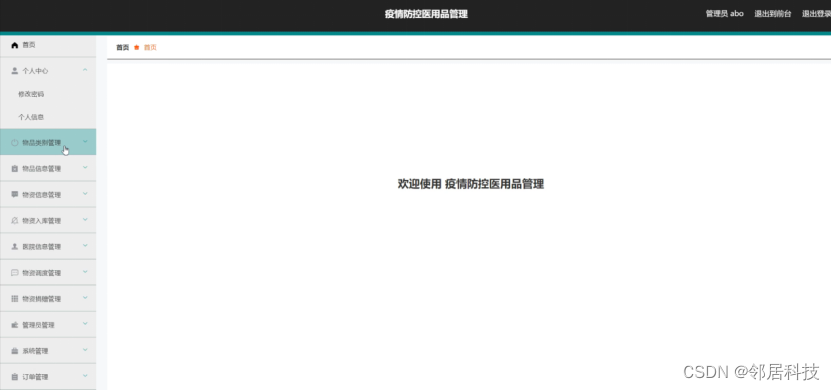Screen dimensions: 835x390
Task: Expand the 系统管理 chevron
Action: click(85, 350)
